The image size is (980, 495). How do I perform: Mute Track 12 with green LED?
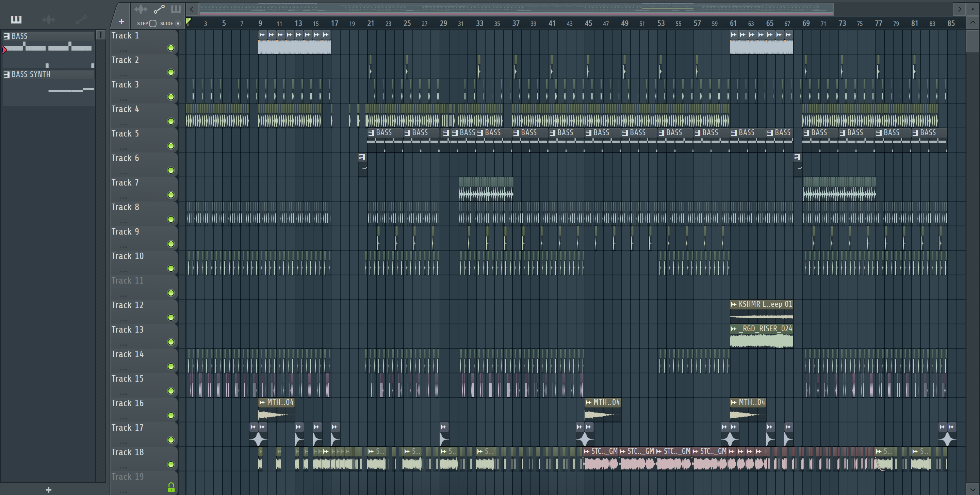(x=171, y=318)
